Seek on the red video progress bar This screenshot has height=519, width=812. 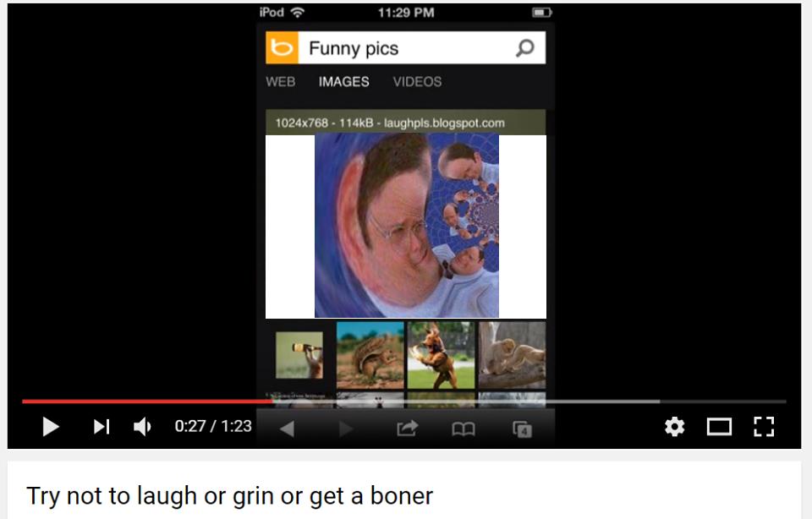[x=404, y=402]
